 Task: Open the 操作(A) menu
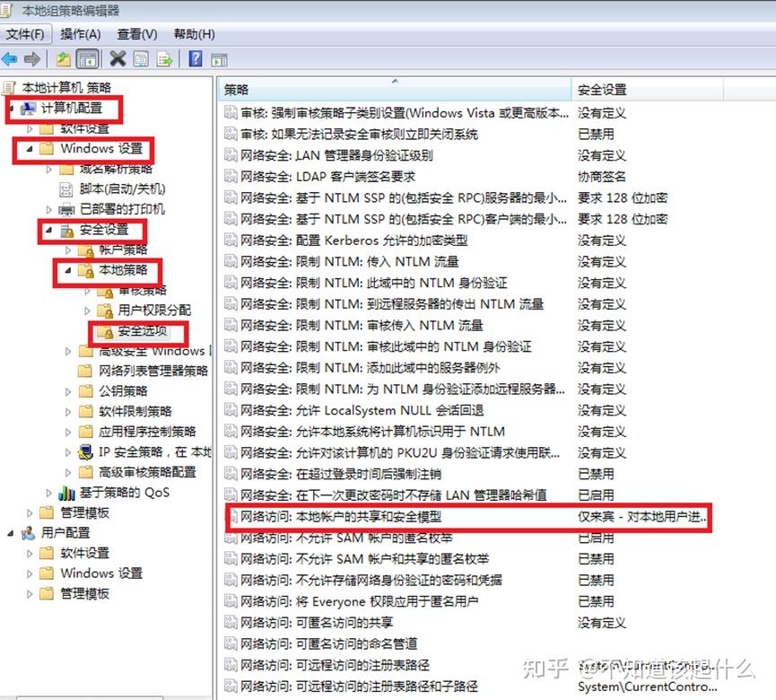coord(80,34)
